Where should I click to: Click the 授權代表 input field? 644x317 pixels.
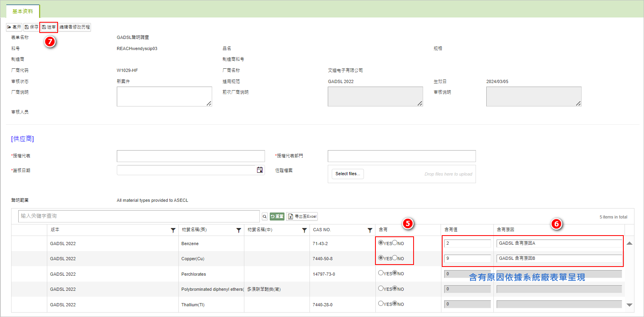191,156
